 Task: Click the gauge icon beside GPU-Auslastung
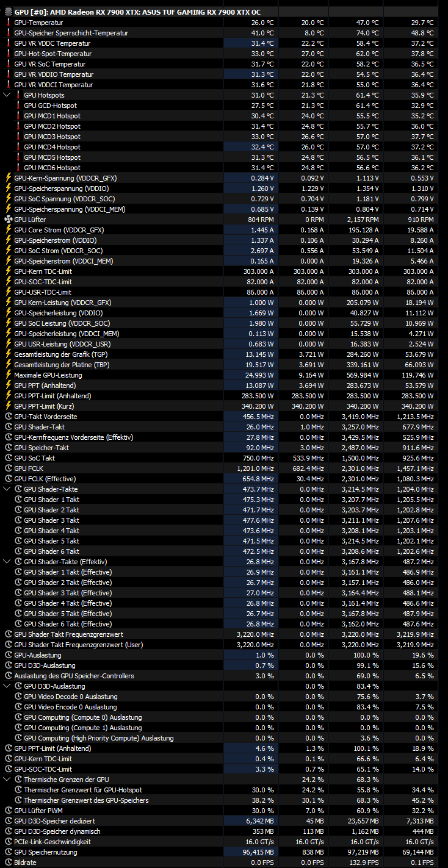tap(8, 655)
